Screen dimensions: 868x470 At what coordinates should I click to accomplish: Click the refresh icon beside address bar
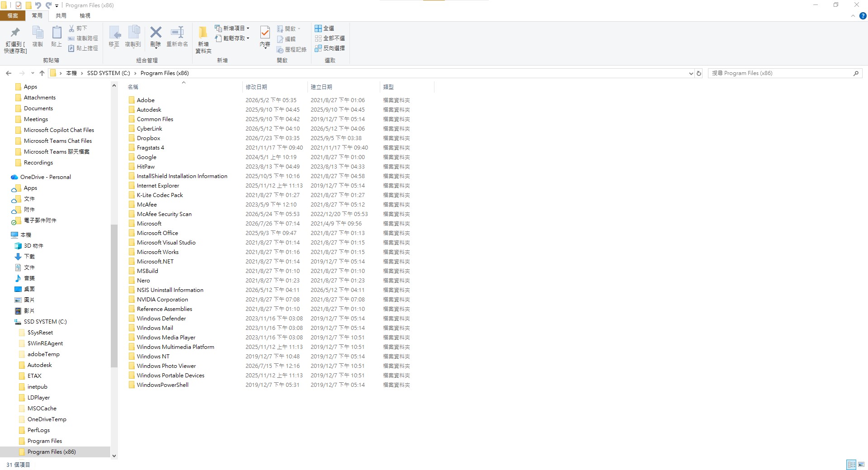tap(699, 73)
